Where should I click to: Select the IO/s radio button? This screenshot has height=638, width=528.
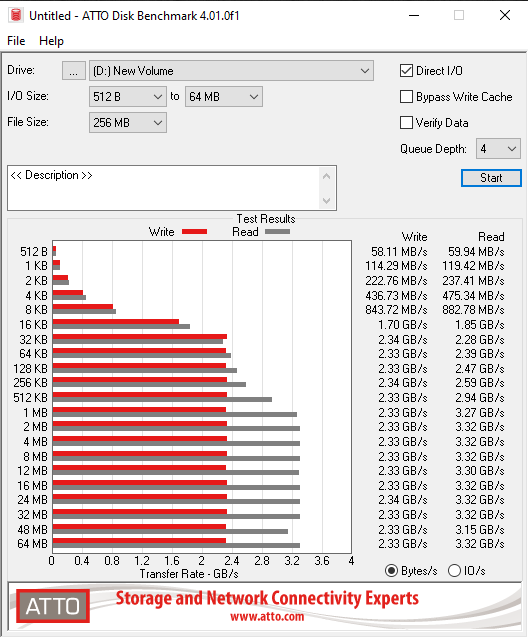pos(454,571)
